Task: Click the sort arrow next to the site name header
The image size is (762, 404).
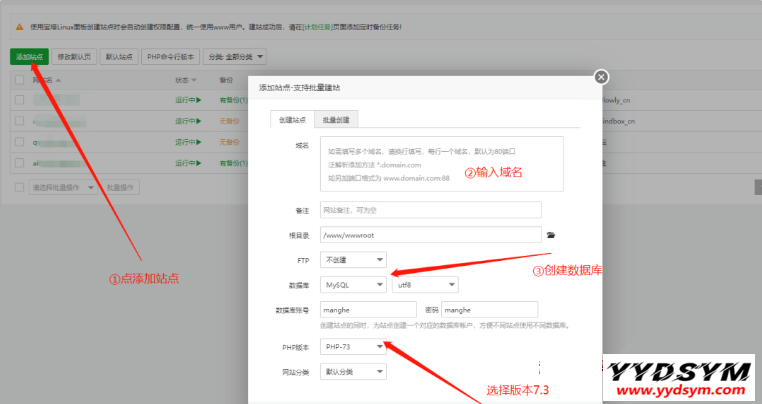Action: (58, 80)
